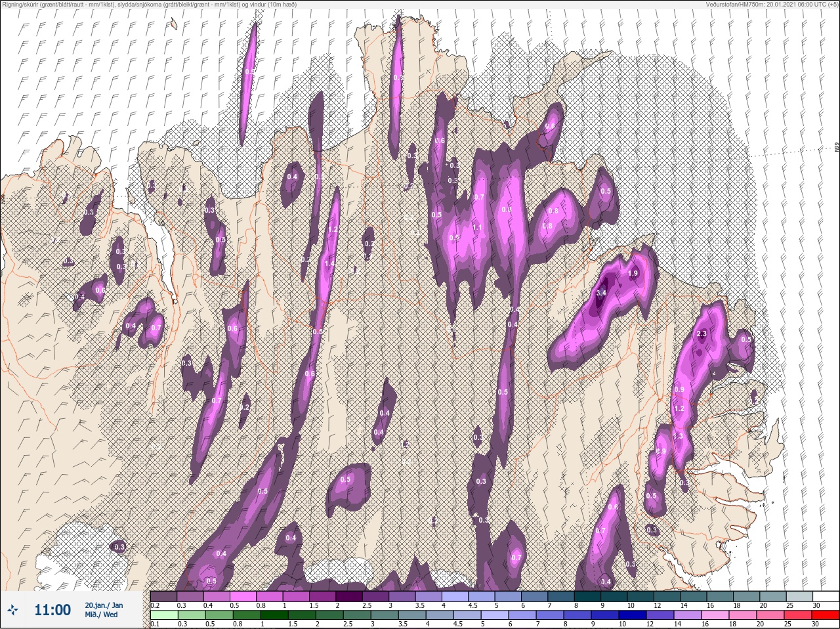Click the map title starting 'Rigning/skúrir'

click(x=150, y=5)
